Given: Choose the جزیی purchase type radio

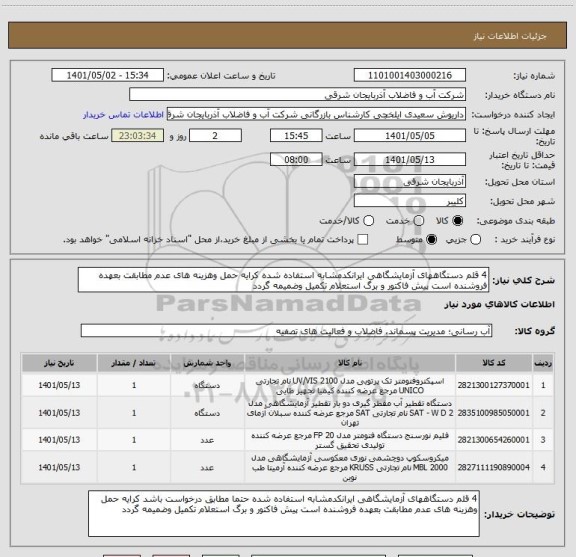Looking at the screenshot, I should (476, 240).
